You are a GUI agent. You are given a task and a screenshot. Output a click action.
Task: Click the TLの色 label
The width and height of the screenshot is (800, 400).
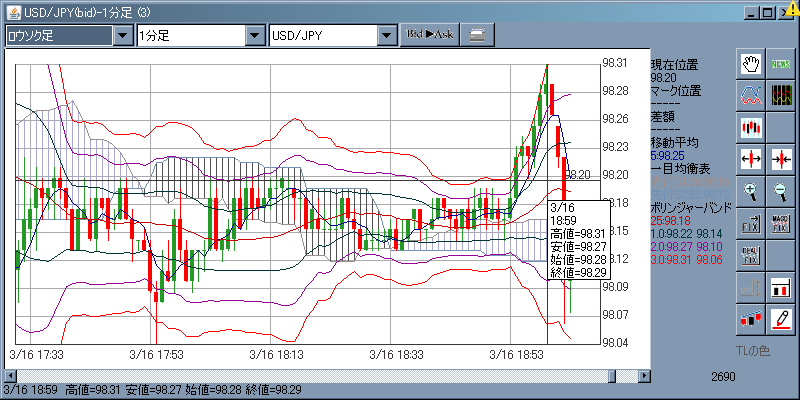pyautogui.click(x=753, y=351)
